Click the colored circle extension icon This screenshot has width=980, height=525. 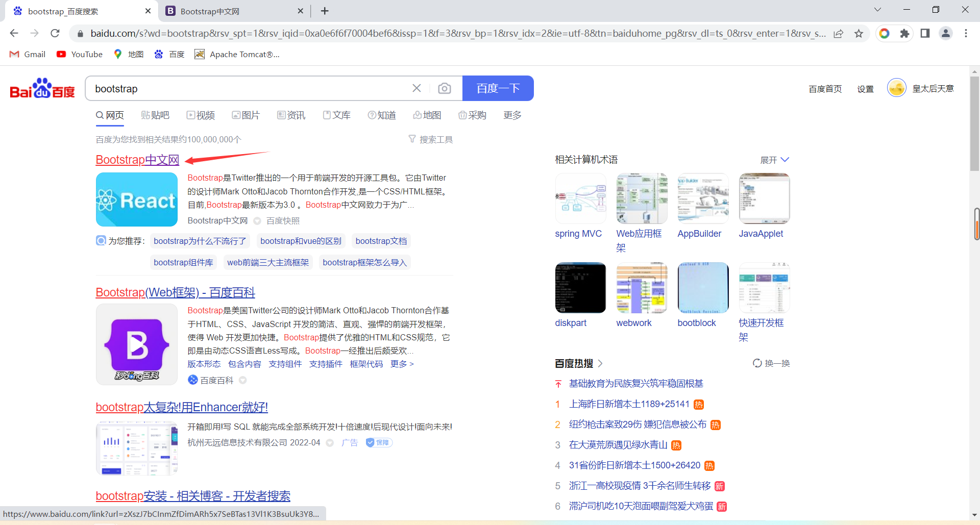[x=884, y=33]
